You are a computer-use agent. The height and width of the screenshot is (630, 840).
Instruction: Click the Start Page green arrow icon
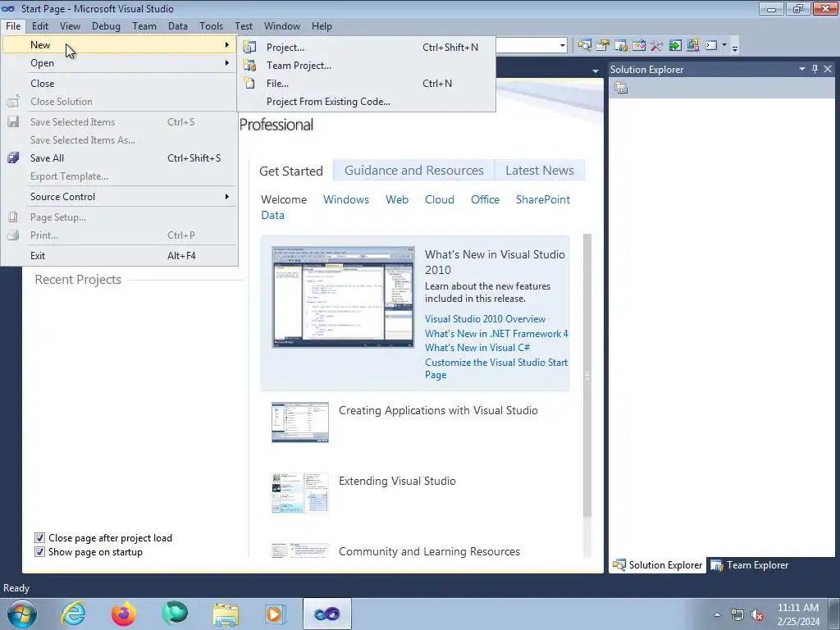[675, 46]
